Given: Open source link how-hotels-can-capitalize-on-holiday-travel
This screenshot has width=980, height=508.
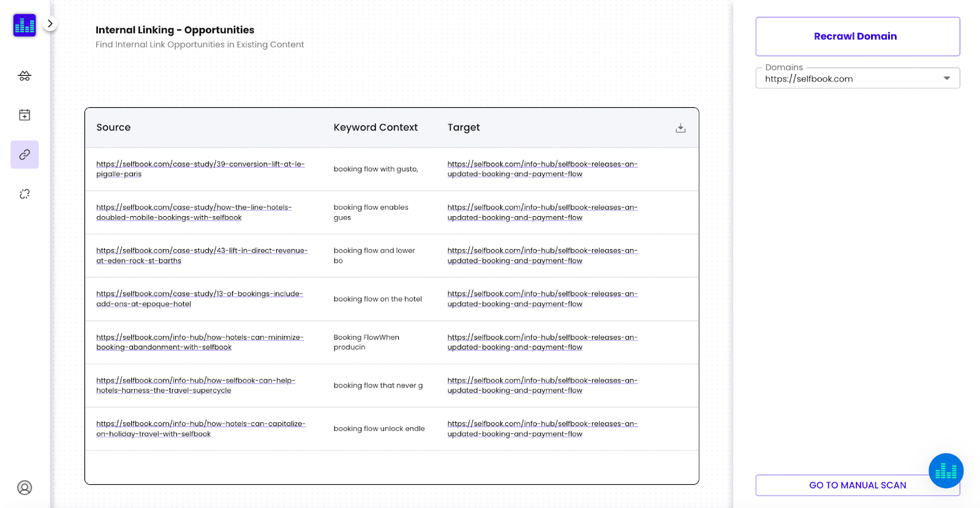Looking at the screenshot, I should pos(201,428).
